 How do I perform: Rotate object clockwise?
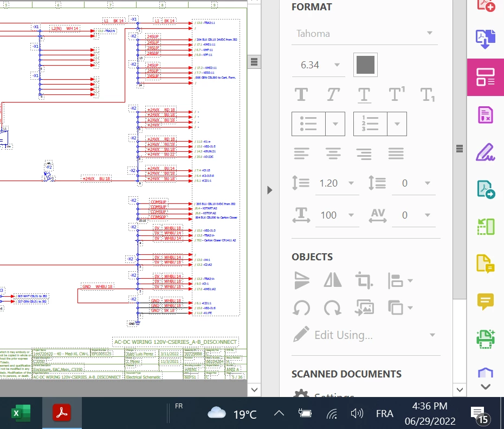click(x=333, y=308)
